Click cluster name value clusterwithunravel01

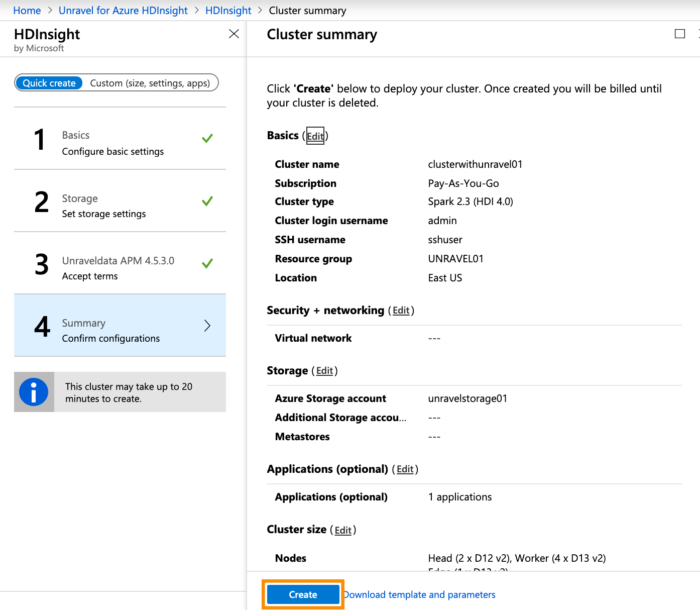475,164
